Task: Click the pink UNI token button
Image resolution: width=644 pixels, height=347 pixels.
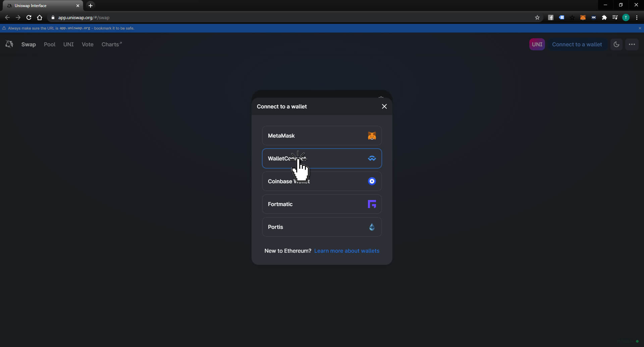Action: (x=537, y=44)
